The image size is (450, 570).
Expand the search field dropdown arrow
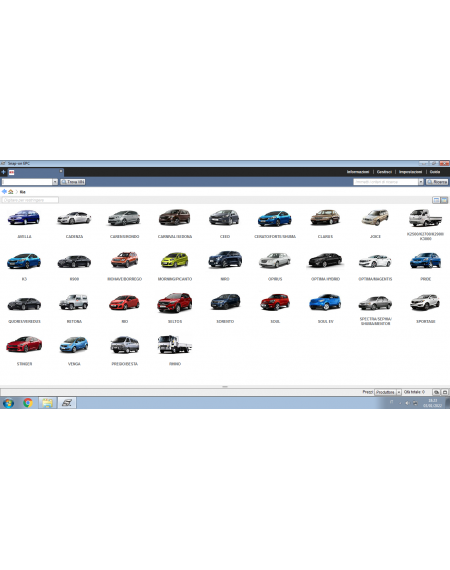click(421, 182)
